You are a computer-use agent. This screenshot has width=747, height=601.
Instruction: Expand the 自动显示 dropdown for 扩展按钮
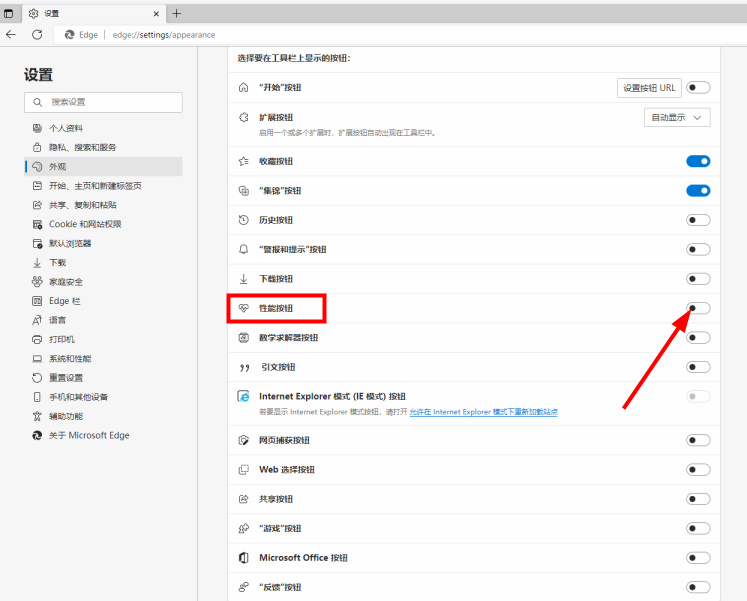[x=677, y=117]
